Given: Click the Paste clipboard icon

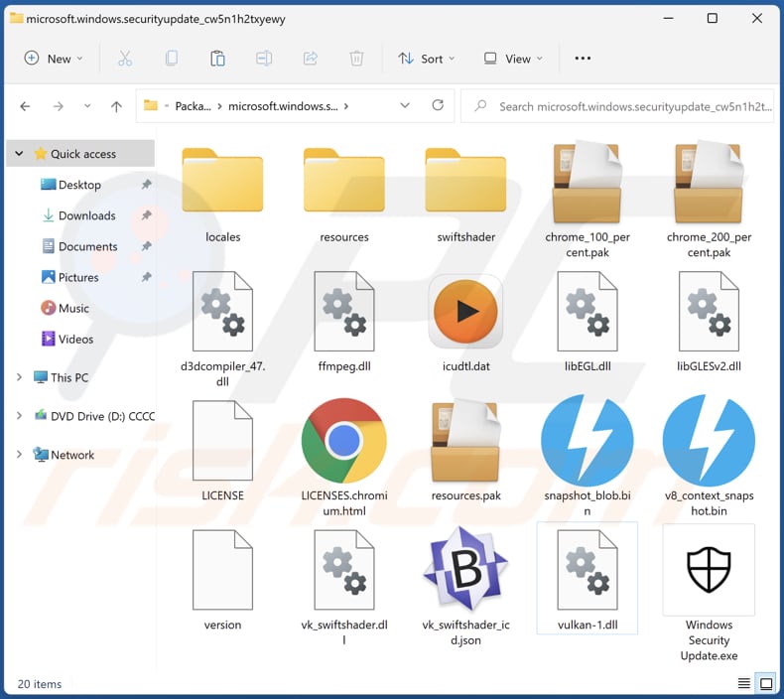Looking at the screenshot, I should pos(217,59).
